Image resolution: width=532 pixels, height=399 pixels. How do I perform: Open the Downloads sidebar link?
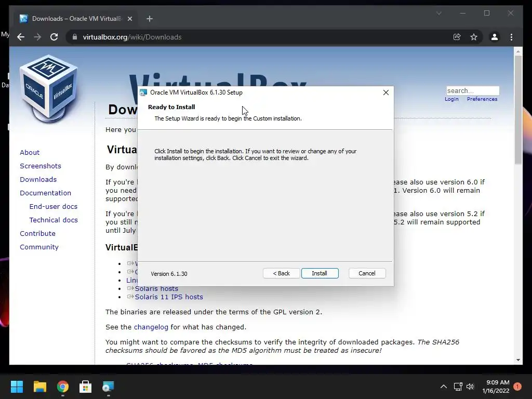click(38, 179)
